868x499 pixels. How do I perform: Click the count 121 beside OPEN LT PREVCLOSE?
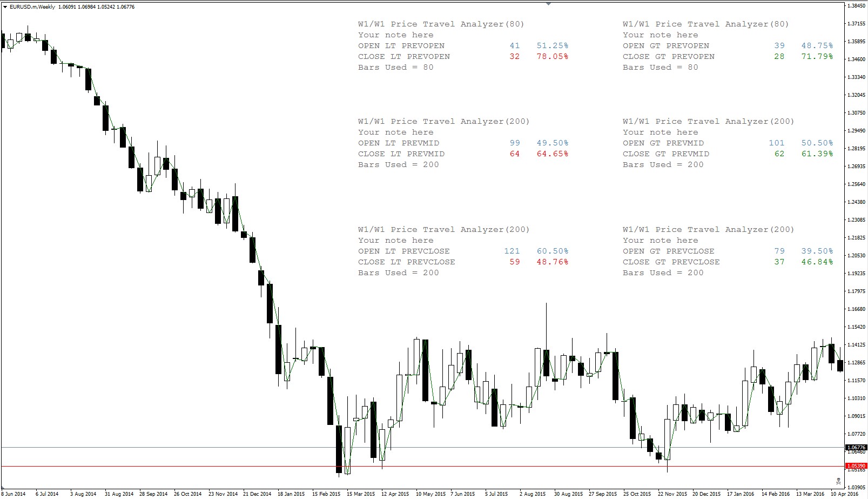click(x=512, y=251)
